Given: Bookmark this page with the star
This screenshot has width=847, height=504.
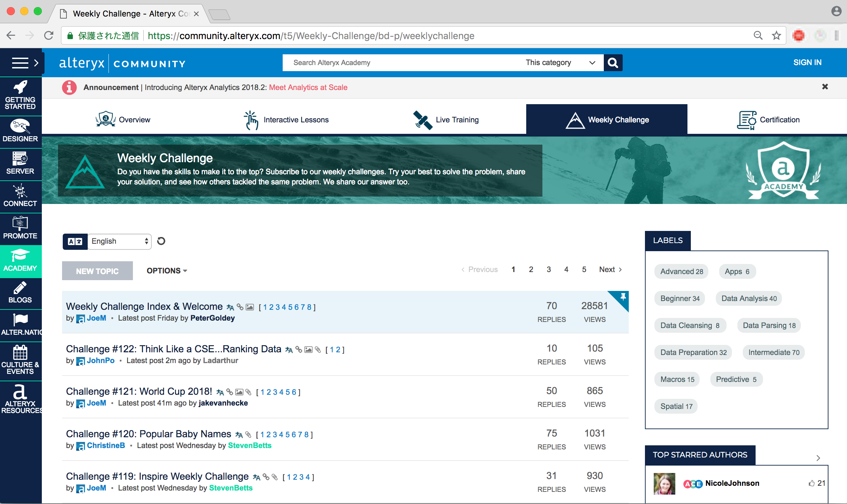Looking at the screenshot, I should (776, 35).
